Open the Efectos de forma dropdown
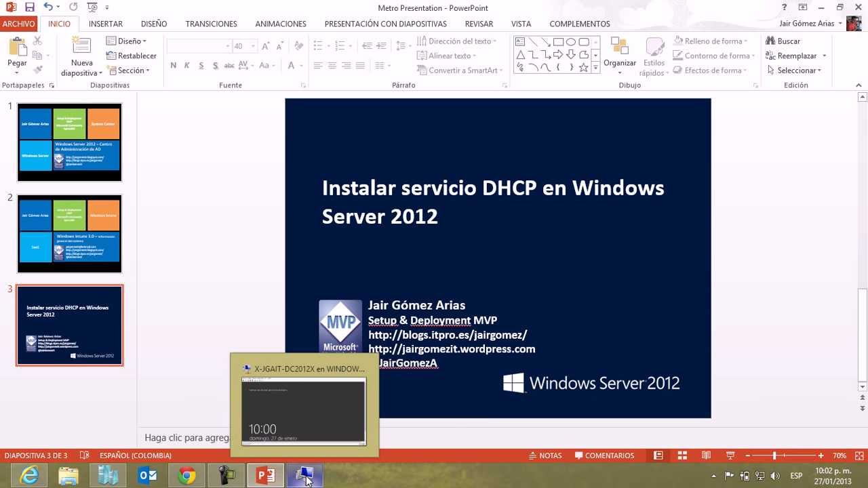Image resolution: width=868 pixels, height=488 pixels. 710,70
